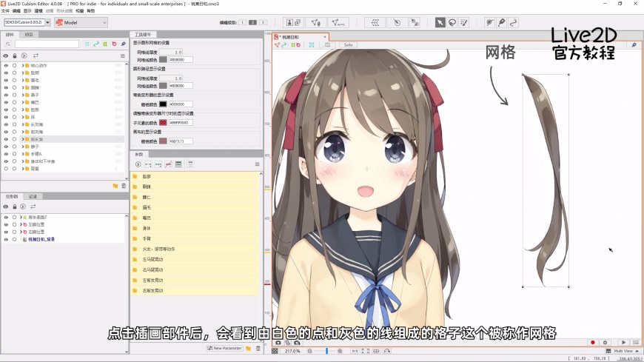Click the swap arrows icon in deformer panel
The height and width of the screenshot is (362, 644).
click(33, 207)
